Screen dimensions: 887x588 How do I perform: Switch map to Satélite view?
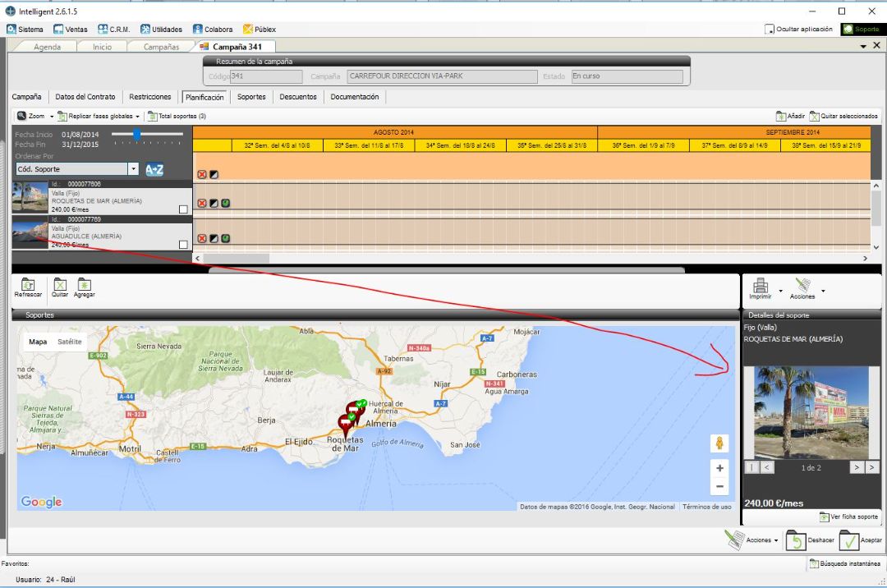pyautogui.click(x=70, y=342)
